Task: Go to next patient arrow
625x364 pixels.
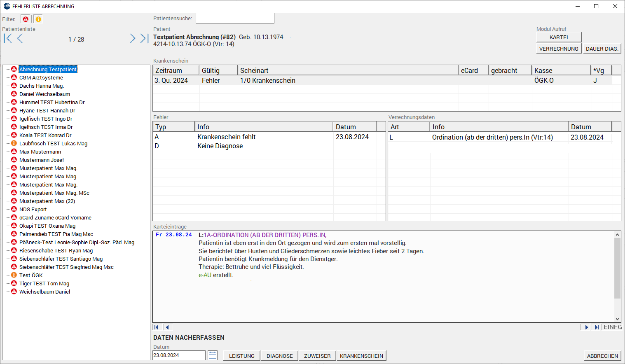Action: [132, 39]
